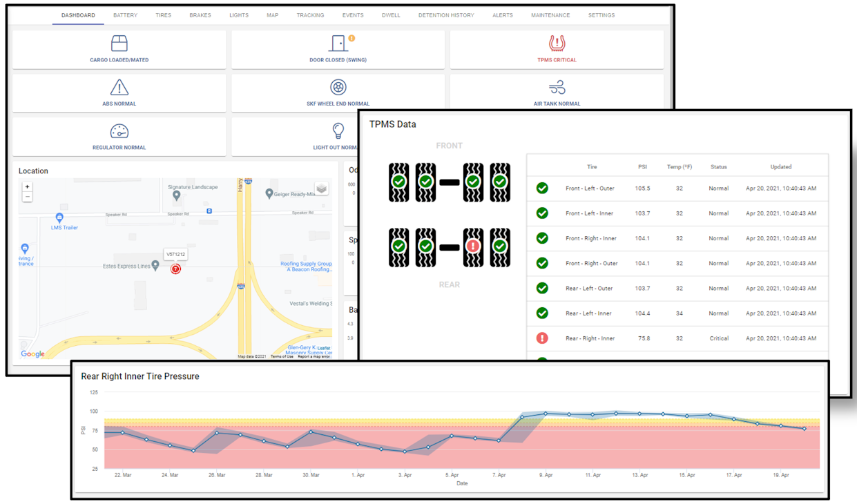Image resolution: width=857 pixels, height=504 pixels.
Task: Switch to the Battery tab
Action: coord(125,15)
